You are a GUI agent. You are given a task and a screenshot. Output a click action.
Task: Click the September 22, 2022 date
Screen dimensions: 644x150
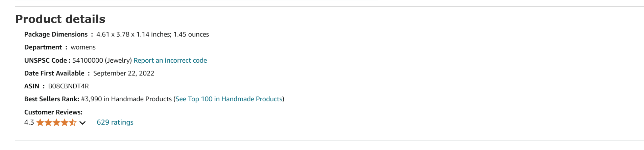click(124, 73)
